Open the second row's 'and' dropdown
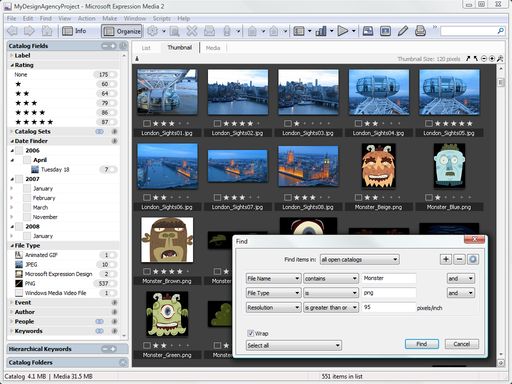512x384 pixels. pyautogui.click(x=461, y=293)
